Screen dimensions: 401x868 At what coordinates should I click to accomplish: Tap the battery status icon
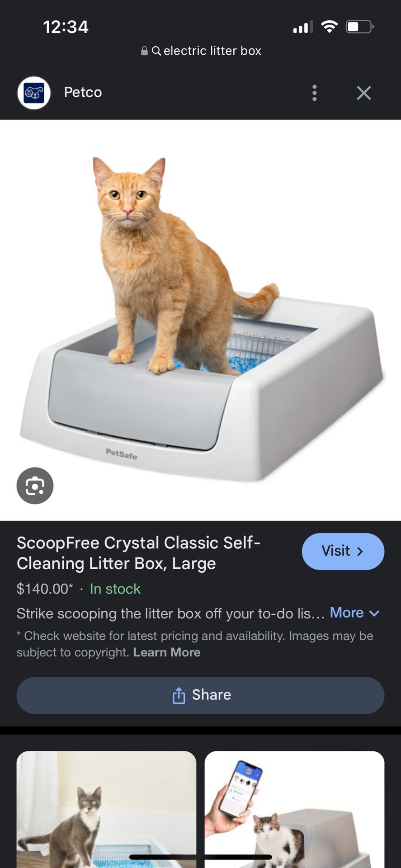pos(360,27)
